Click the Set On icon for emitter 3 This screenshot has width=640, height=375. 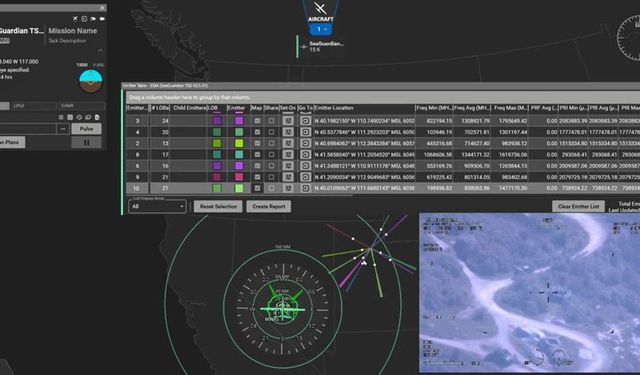288,121
